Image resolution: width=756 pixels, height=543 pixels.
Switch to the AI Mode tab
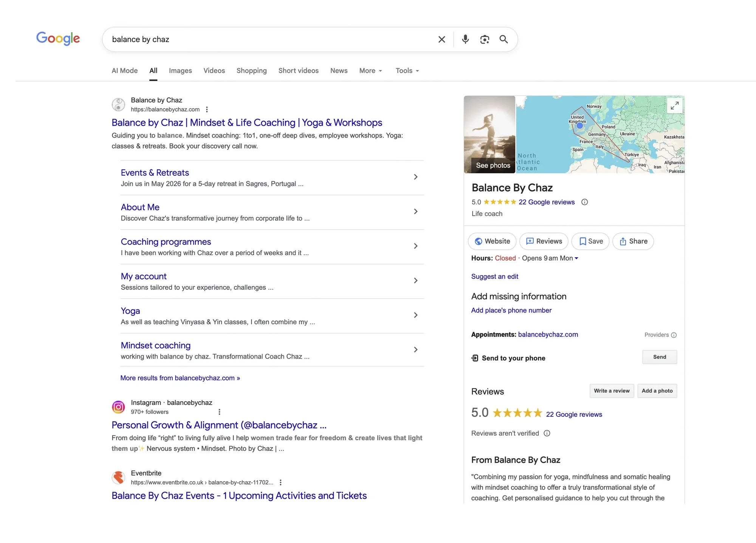tap(124, 71)
